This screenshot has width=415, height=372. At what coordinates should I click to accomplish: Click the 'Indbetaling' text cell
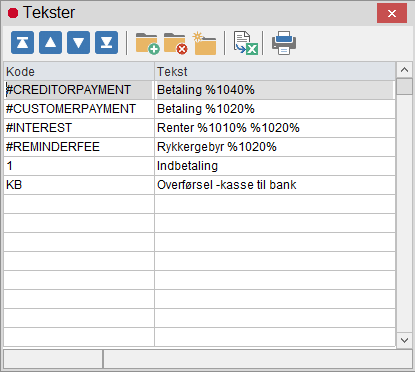click(x=275, y=166)
